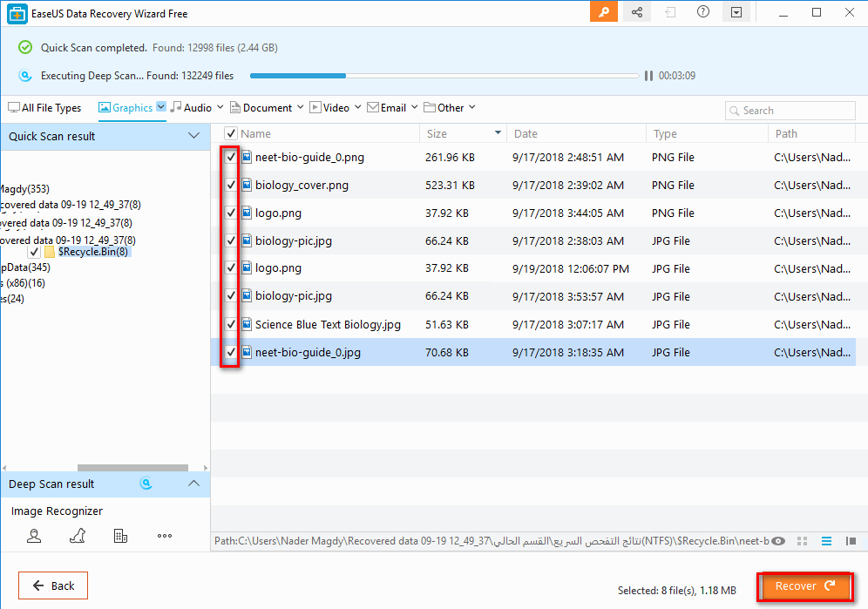The height and width of the screenshot is (609, 868).
Task: Open the Graphics filter dropdown arrow
Action: point(160,106)
